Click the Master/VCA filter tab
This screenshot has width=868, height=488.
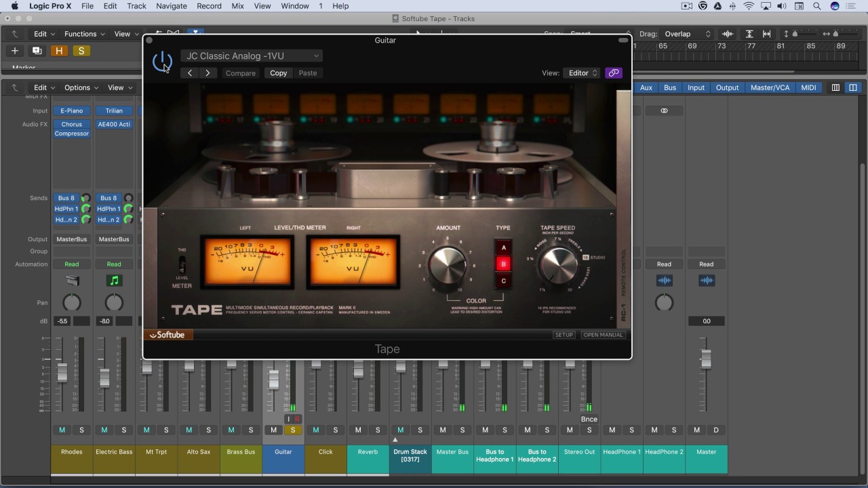click(x=770, y=87)
